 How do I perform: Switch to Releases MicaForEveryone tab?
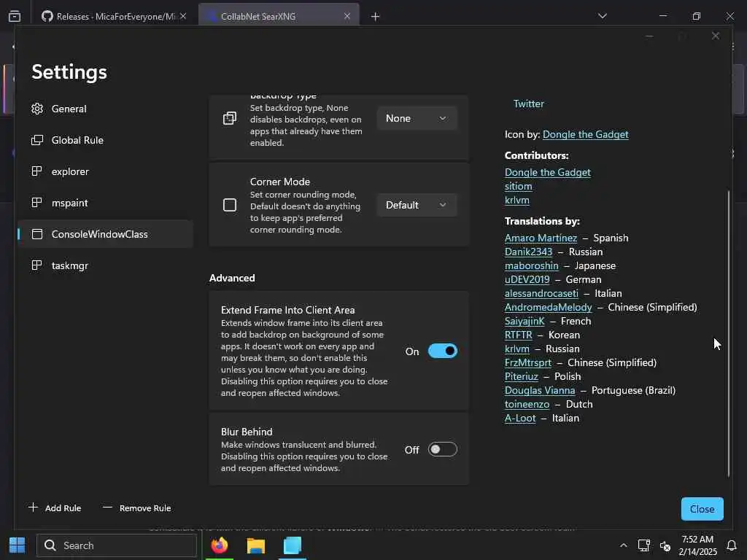115,16
